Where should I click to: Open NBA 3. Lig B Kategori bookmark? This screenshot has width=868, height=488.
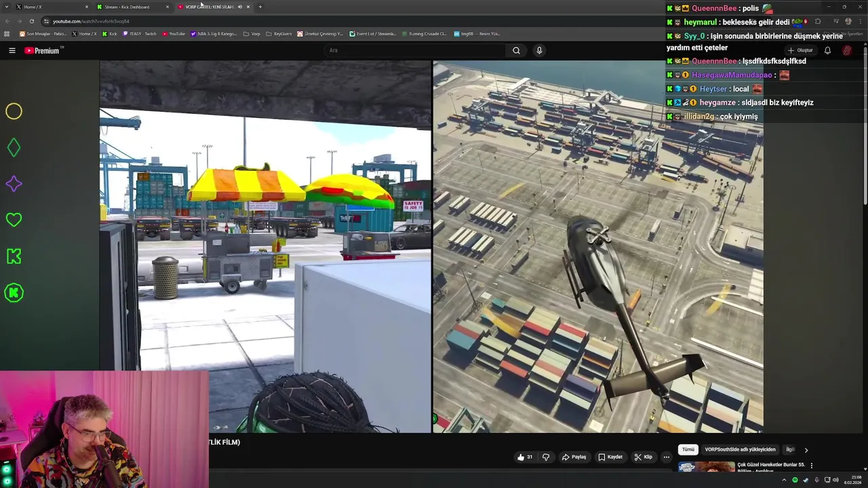point(214,33)
